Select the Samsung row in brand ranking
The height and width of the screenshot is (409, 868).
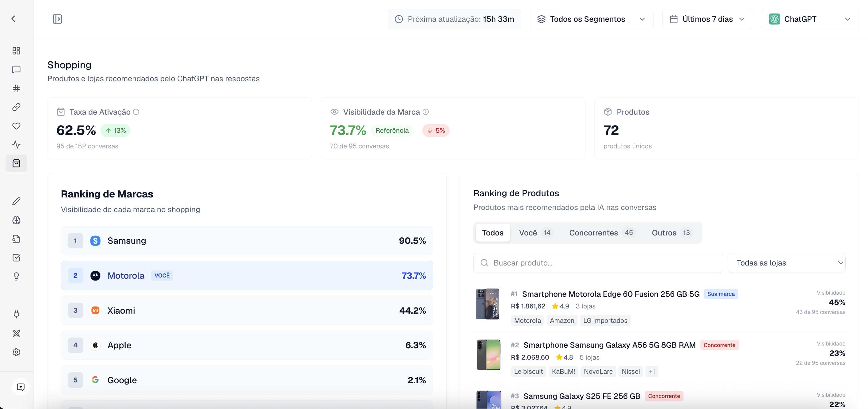pyautogui.click(x=247, y=241)
